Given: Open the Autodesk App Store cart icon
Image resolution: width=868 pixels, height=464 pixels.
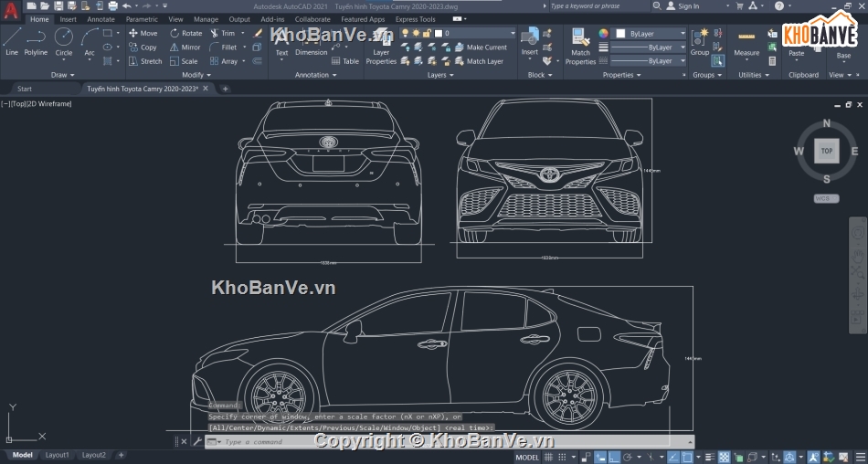Looking at the screenshot, I should coord(739,6).
